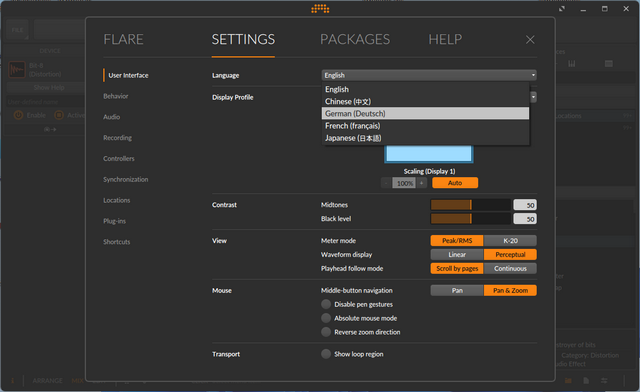This screenshot has height=392, width=640.
Task: Click the FILE menu in the main window
Action: pos(17,30)
